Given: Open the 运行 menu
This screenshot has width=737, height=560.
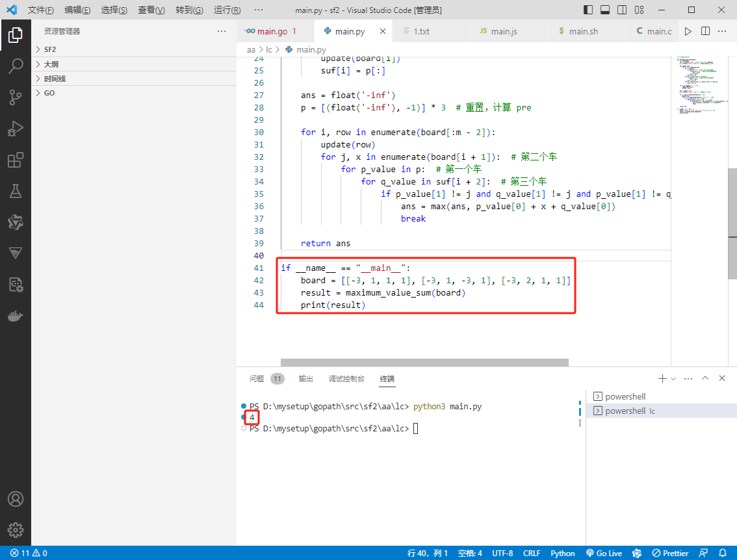Looking at the screenshot, I should (227, 10).
